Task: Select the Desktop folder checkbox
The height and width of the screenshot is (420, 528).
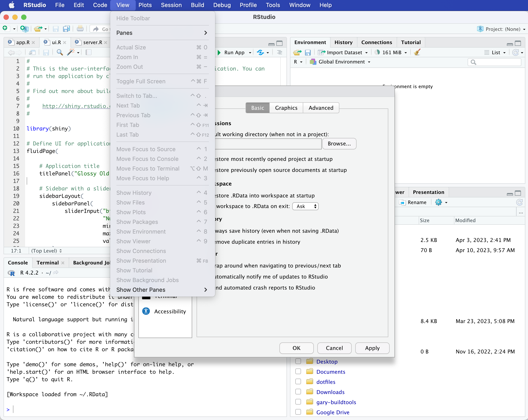Action: click(x=298, y=361)
